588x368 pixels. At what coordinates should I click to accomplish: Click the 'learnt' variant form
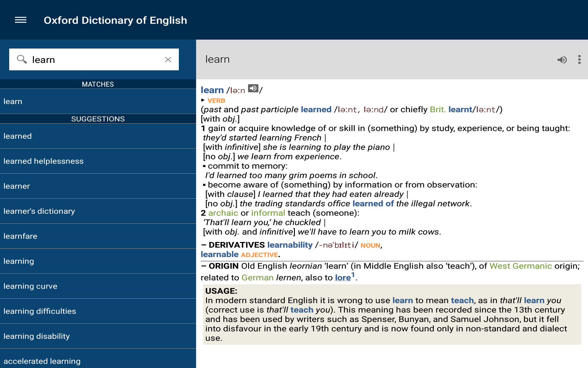click(460, 109)
